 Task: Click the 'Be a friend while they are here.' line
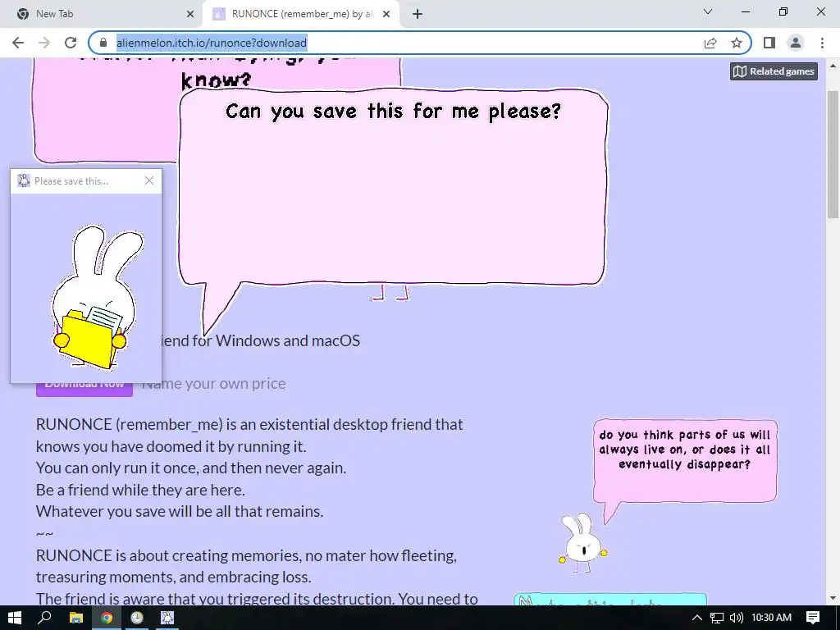point(140,490)
